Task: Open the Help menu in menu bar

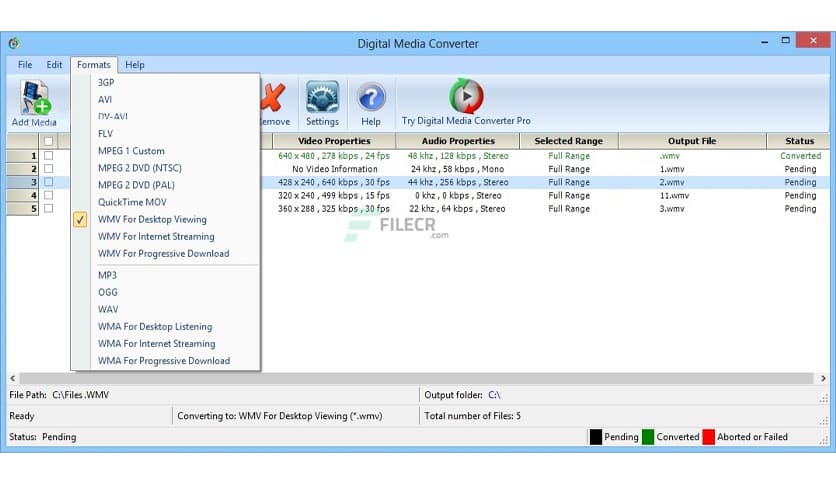Action: click(135, 65)
